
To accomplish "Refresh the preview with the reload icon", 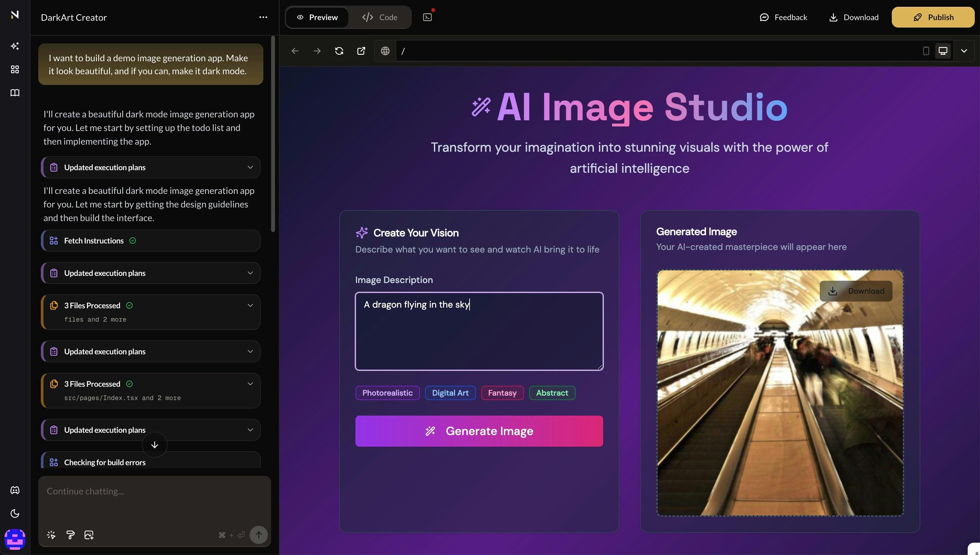I will pyautogui.click(x=339, y=51).
